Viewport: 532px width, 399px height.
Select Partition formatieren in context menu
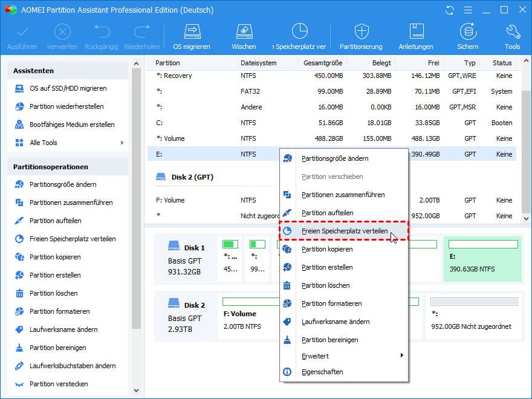tap(331, 303)
